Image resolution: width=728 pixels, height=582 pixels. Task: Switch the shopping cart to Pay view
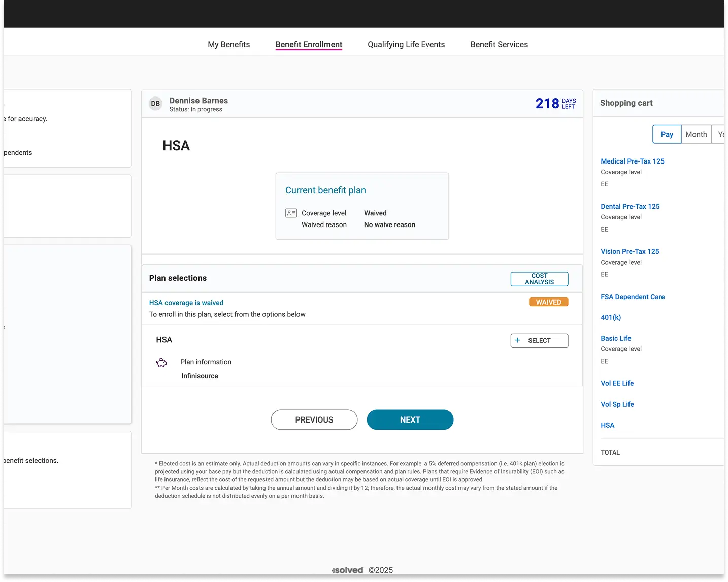666,134
